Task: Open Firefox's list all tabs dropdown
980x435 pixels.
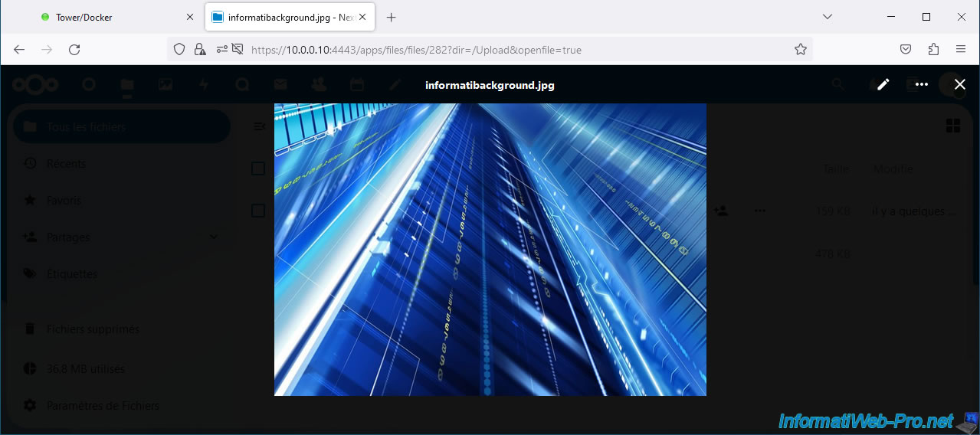Action: coord(827,17)
